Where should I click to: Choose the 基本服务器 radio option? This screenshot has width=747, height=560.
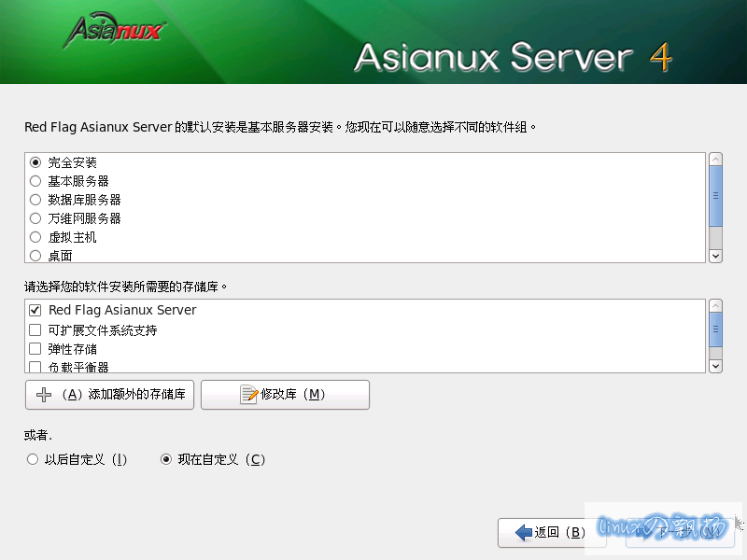[35, 181]
